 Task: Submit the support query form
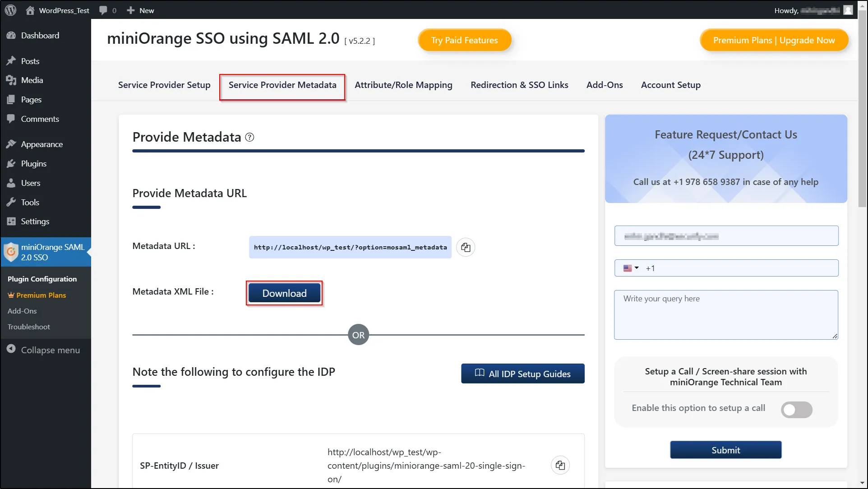pyautogui.click(x=726, y=450)
